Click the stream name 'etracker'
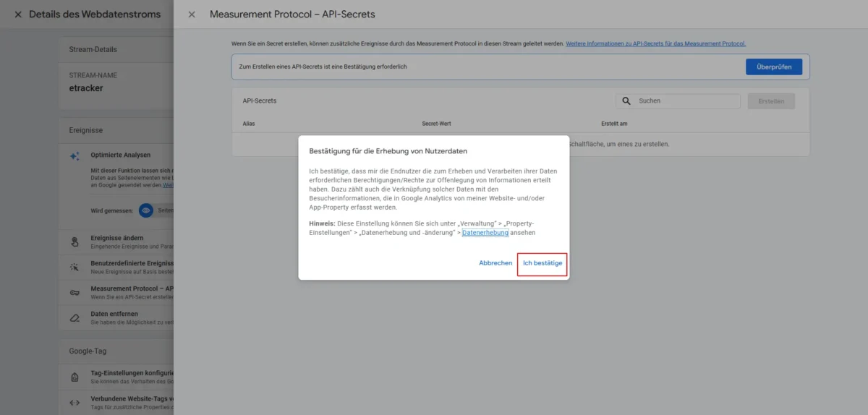Viewport: 868px width, 415px height. pos(86,88)
